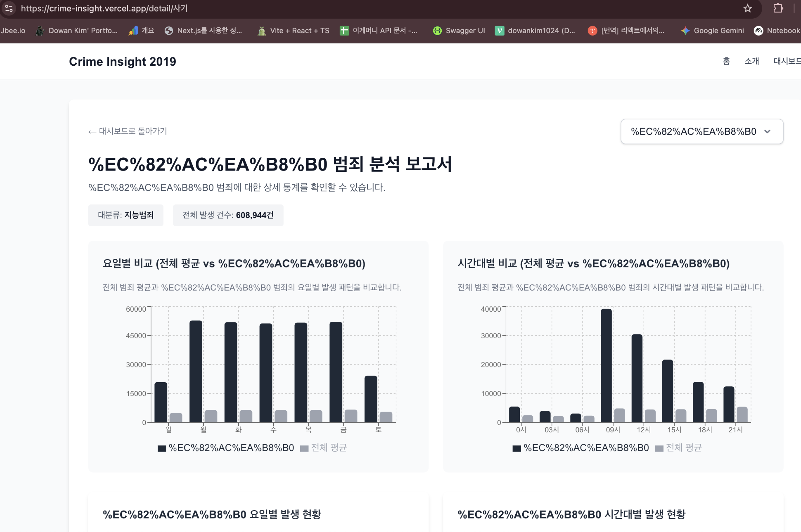Click the site permissions icon in address bar
801x532 pixels.
pos(9,8)
